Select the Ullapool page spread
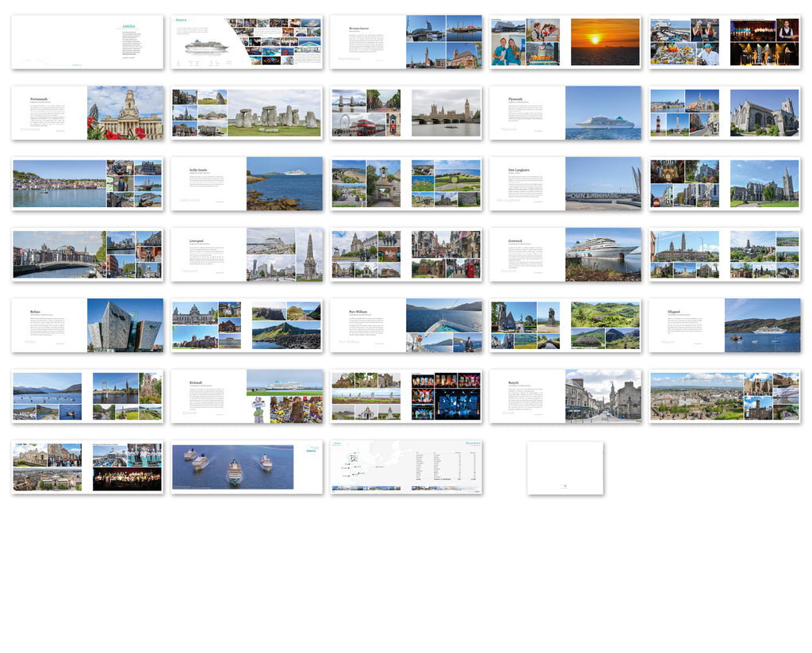Viewport: 812px width, 653px height. (725, 325)
